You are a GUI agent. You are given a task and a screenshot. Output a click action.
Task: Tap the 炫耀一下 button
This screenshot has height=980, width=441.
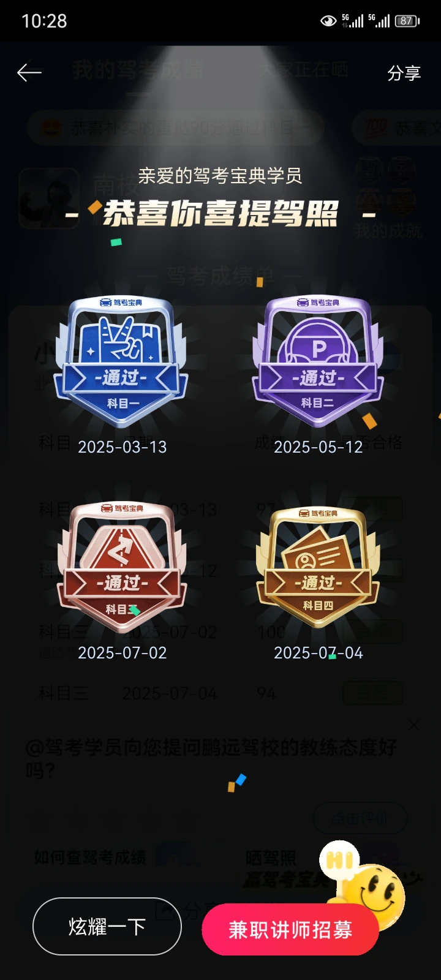pyautogui.click(x=107, y=926)
